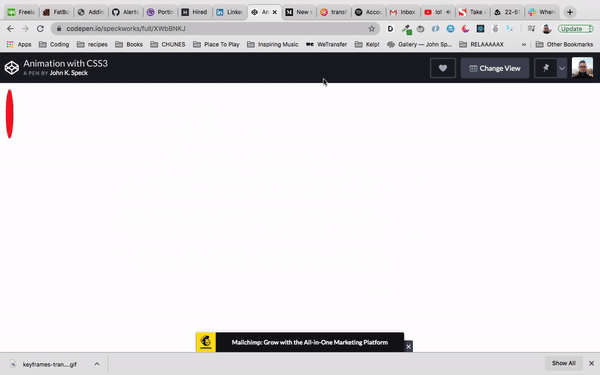Switch to the FatBo tab
The height and width of the screenshot is (375, 600).
click(x=56, y=12)
